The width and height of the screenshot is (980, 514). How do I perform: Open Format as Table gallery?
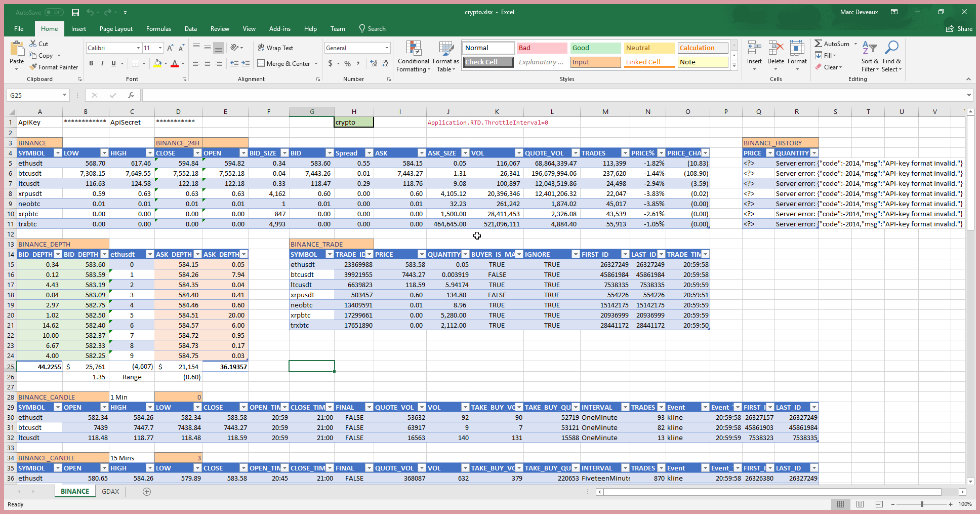click(x=446, y=56)
